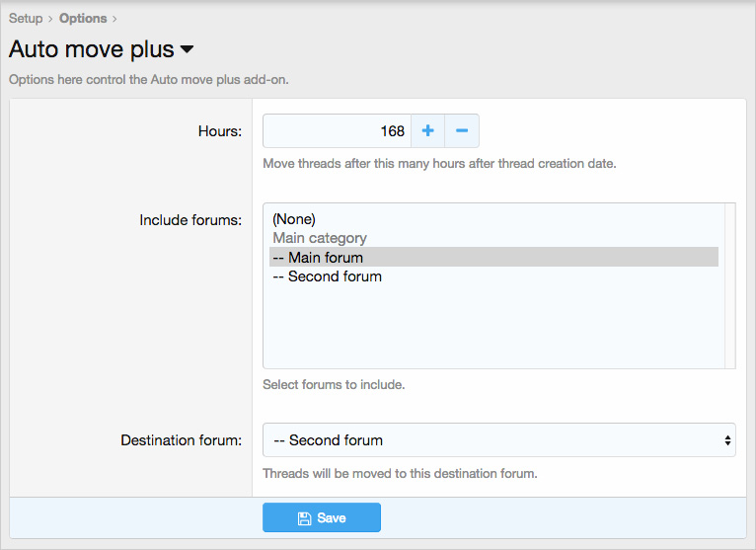The height and width of the screenshot is (550, 756).
Task: Click the Hours label
Action: [220, 130]
